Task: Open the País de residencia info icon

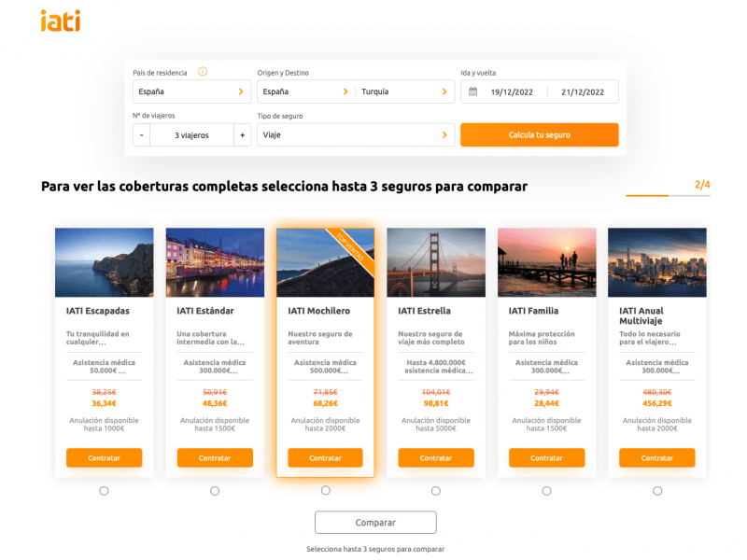Action: click(x=203, y=72)
